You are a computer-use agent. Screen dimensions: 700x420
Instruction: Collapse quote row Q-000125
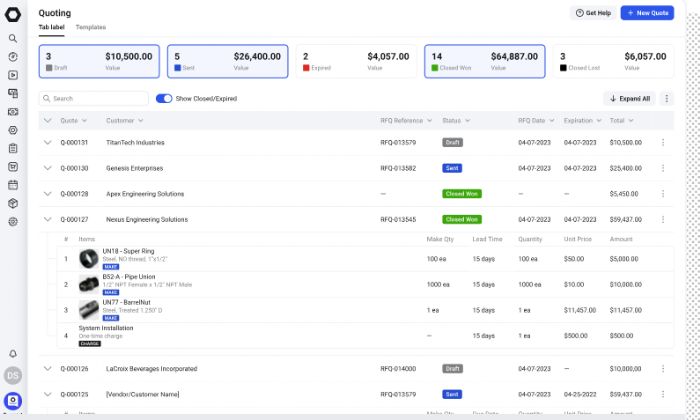click(48, 395)
